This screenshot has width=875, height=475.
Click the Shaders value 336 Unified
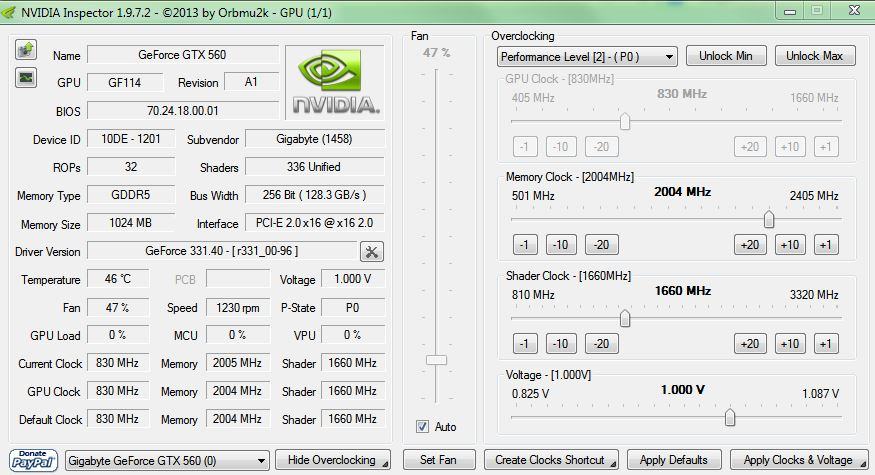[315, 167]
